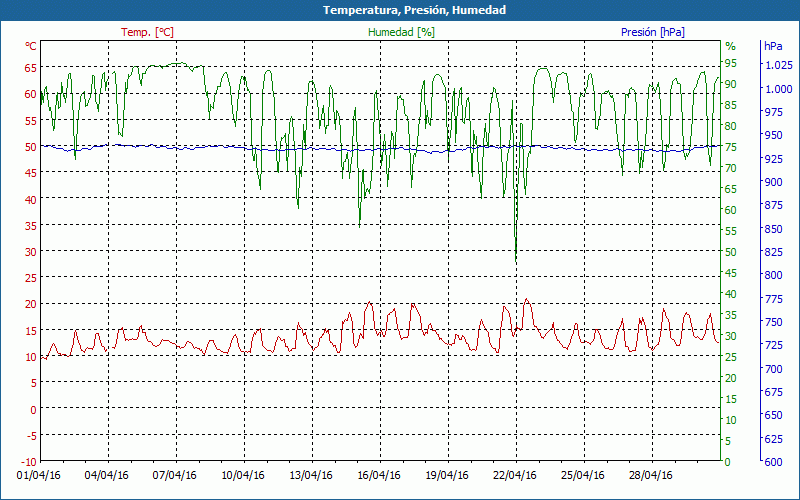Click the date label 19/04/16
The height and width of the screenshot is (500, 800).
(447, 475)
